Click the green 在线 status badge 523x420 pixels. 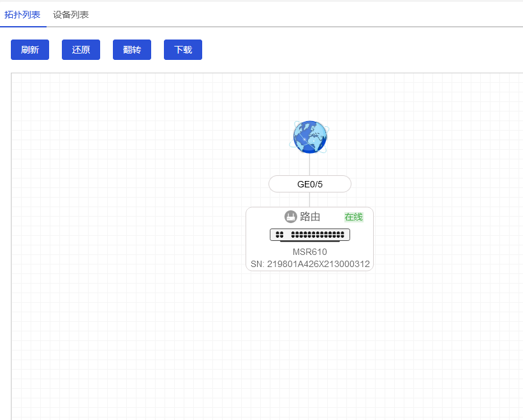point(353,217)
